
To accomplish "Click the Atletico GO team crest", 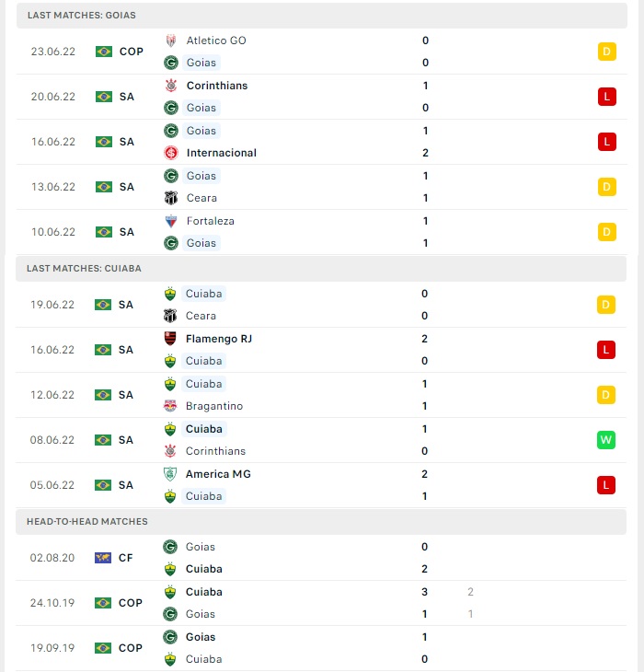I will click(x=171, y=41).
